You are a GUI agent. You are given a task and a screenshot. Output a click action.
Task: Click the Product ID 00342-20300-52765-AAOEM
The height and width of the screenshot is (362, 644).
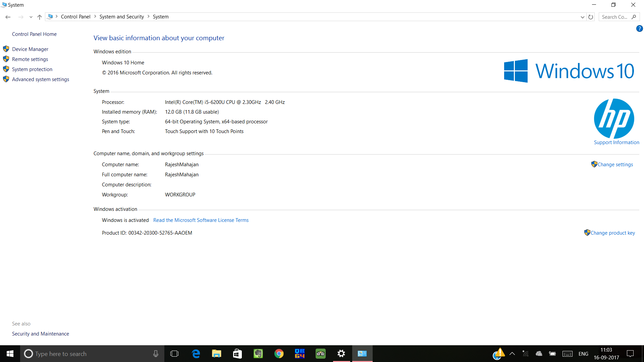point(160,233)
